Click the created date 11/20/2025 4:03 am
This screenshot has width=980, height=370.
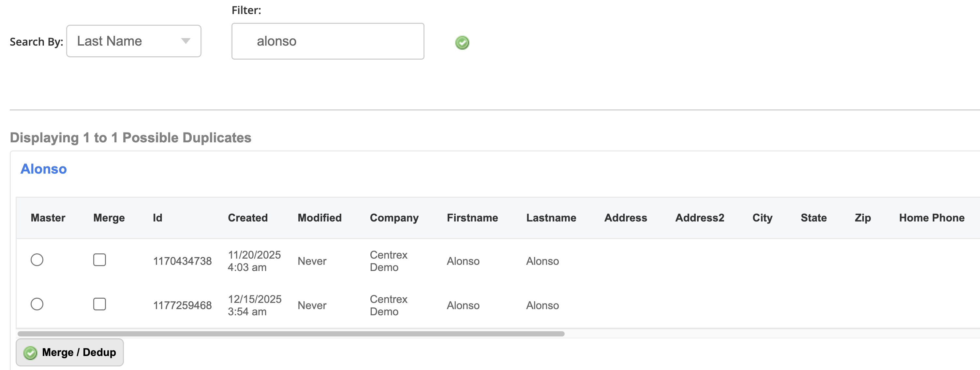point(254,261)
